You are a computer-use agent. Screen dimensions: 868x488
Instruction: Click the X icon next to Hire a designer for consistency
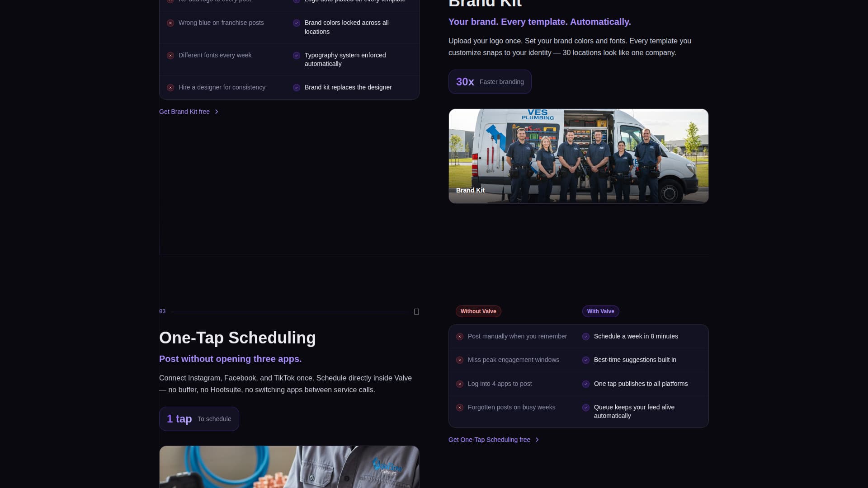click(170, 88)
